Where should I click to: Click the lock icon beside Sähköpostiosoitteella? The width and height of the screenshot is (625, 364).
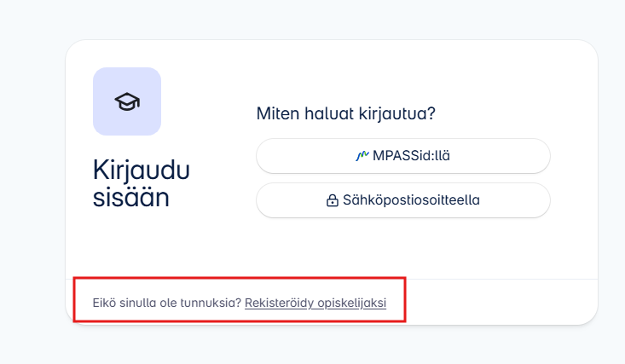tap(333, 201)
